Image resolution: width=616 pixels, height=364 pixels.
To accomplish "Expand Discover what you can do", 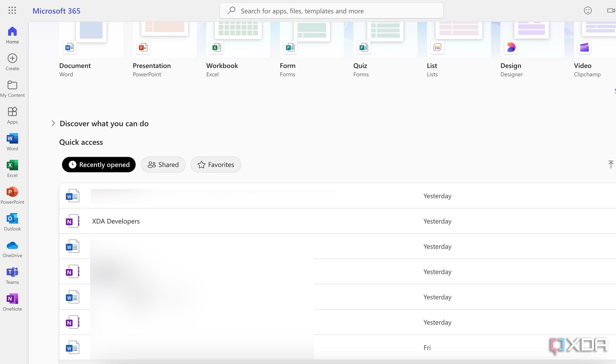I will point(53,123).
